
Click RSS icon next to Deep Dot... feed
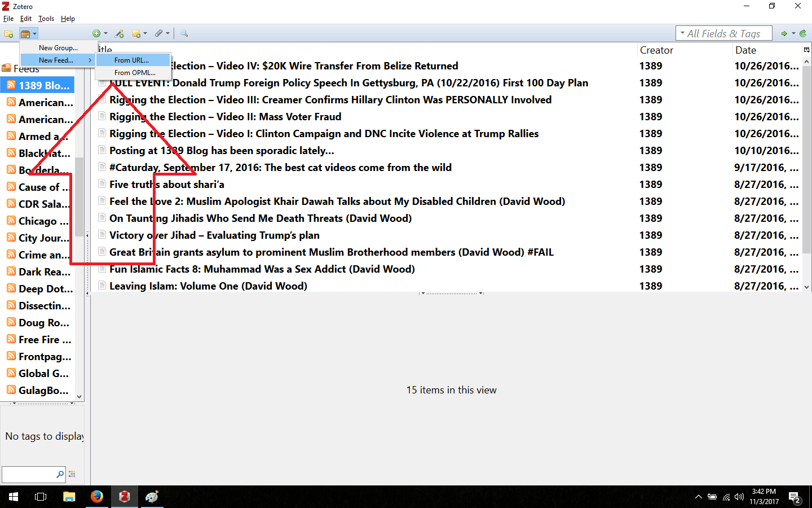pos(11,288)
